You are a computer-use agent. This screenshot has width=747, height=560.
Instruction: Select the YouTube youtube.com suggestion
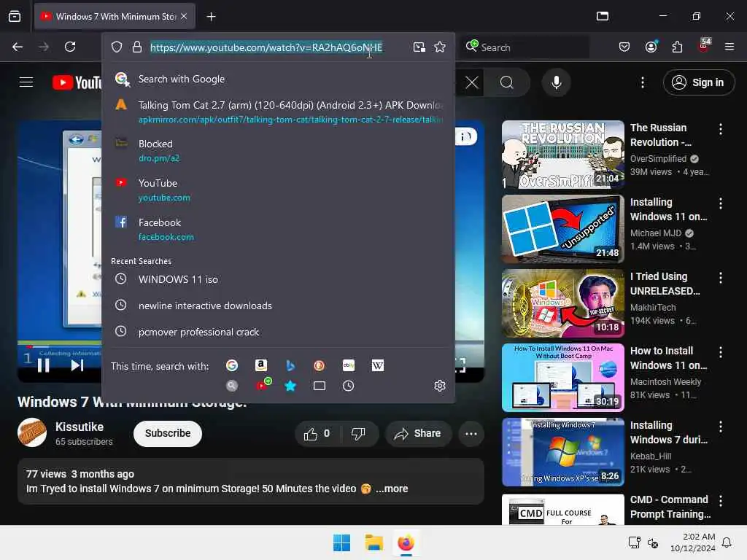pyautogui.click(x=278, y=190)
